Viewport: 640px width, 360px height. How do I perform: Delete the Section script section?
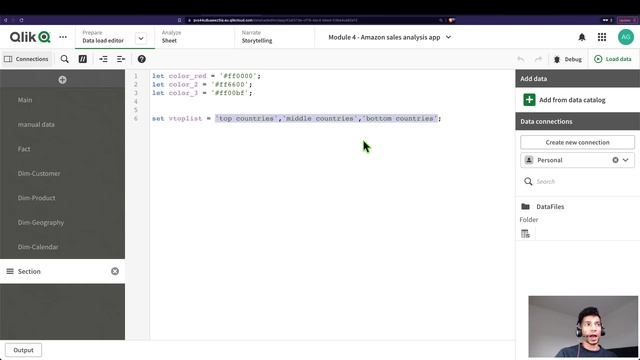click(x=115, y=271)
